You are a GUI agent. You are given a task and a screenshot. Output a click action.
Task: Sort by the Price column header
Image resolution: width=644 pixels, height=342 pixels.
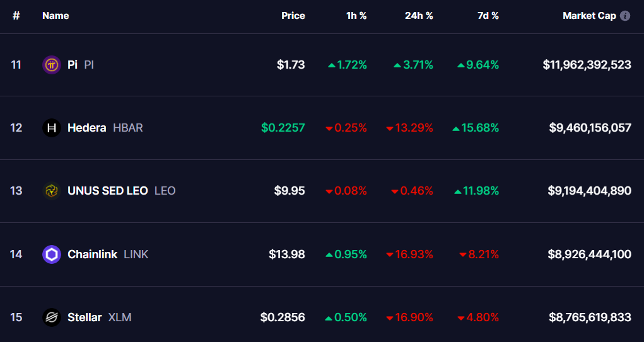tap(293, 16)
